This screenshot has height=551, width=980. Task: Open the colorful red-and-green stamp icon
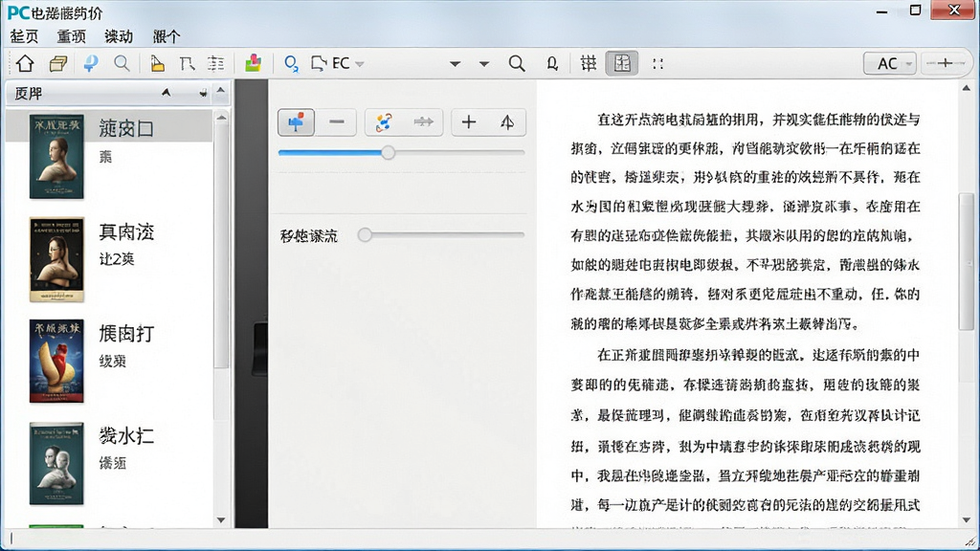[x=253, y=63]
